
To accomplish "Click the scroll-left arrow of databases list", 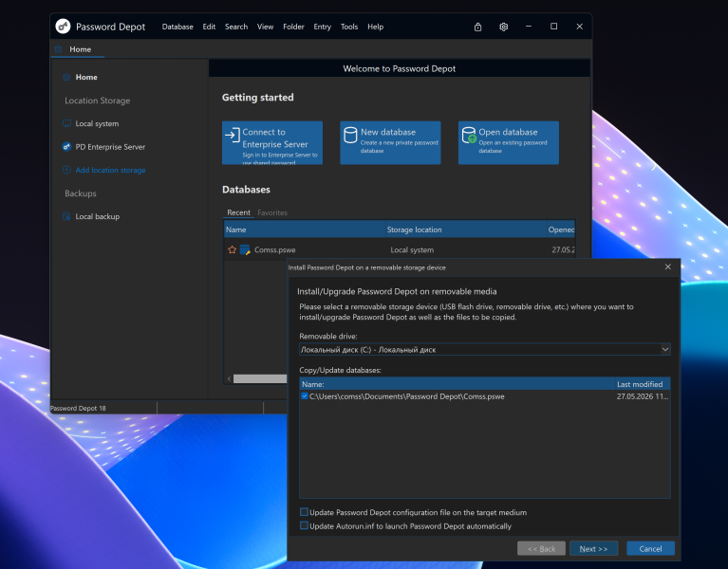I will click(x=229, y=379).
